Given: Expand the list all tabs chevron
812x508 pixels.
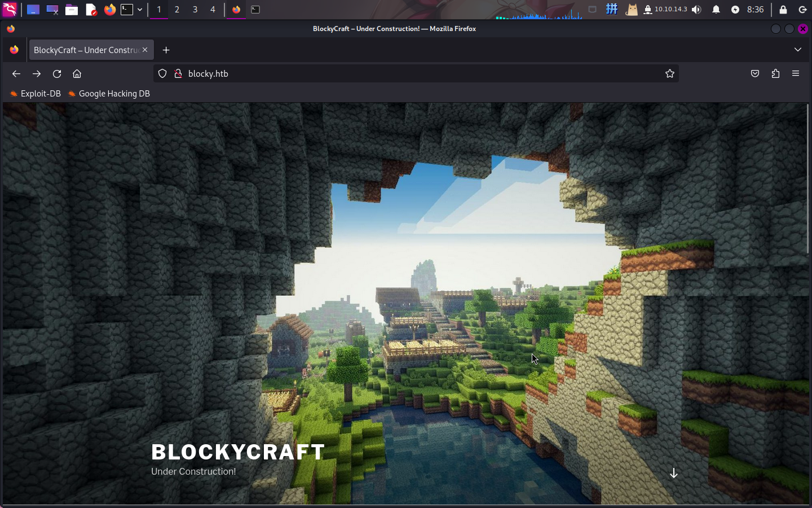Looking at the screenshot, I should pos(798,50).
